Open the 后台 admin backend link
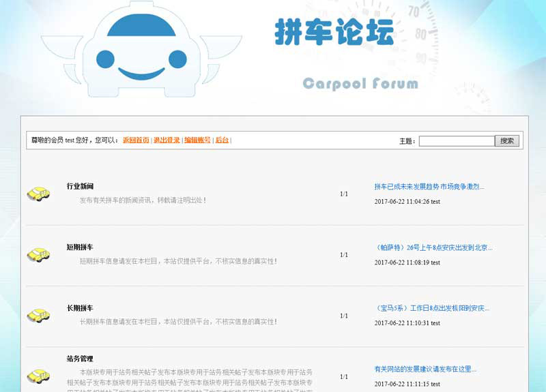 [x=222, y=140]
